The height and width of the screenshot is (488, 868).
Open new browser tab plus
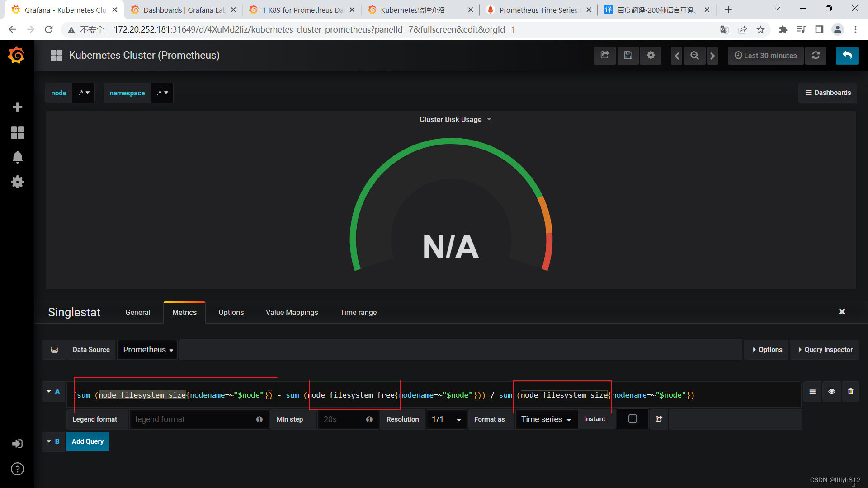[728, 9]
